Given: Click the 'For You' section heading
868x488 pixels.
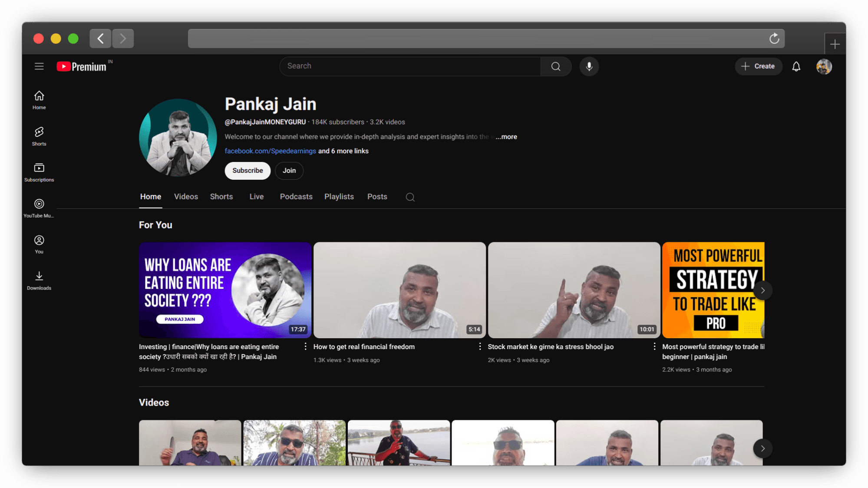Looking at the screenshot, I should click(155, 225).
